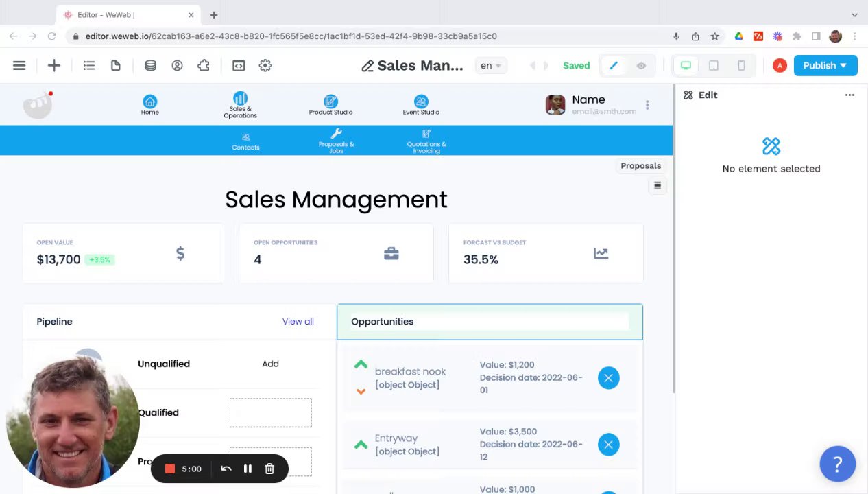The height and width of the screenshot is (494, 868).
Task: Bookmark this page with star icon
Action: [x=714, y=36]
